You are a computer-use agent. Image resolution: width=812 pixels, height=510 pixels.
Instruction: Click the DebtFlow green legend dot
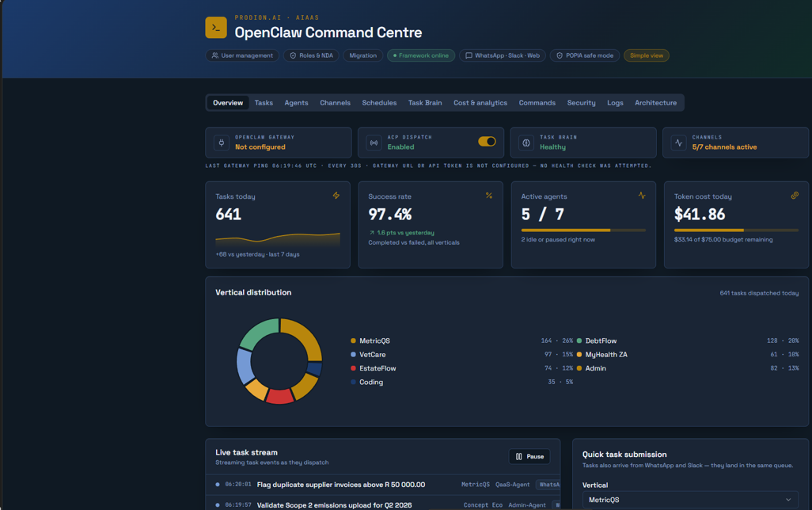(579, 341)
